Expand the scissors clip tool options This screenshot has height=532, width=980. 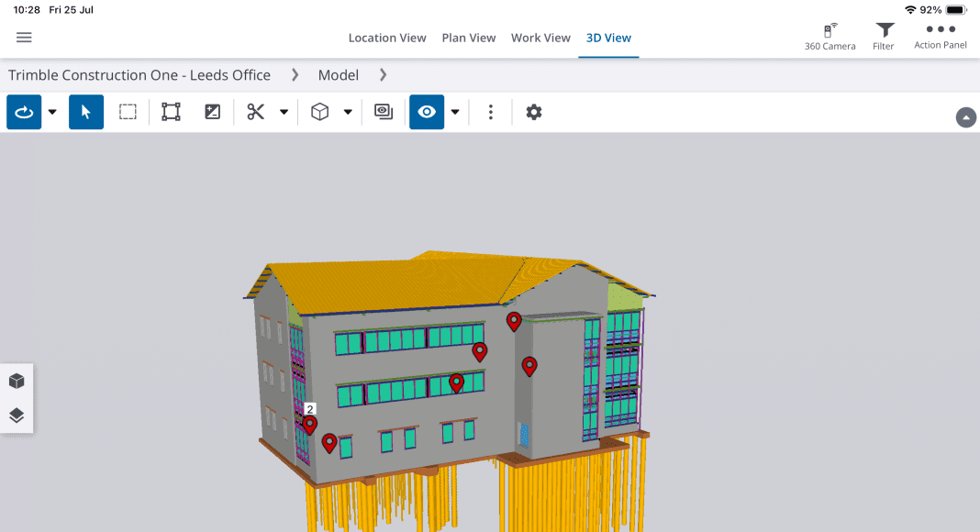[284, 112]
